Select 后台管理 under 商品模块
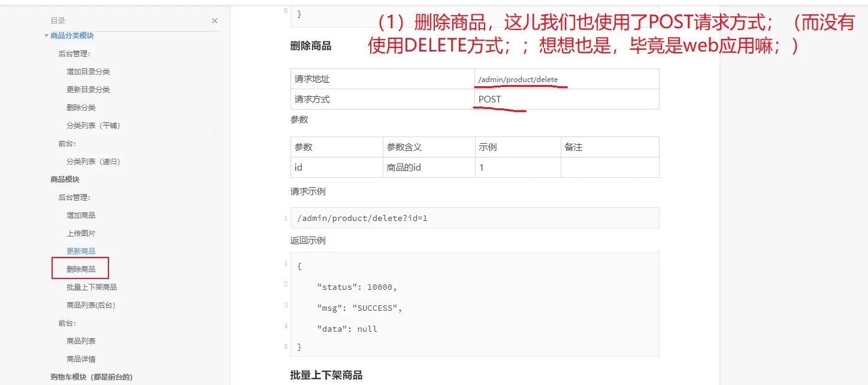This screenshot has height=385, width=868. point(74,198)
